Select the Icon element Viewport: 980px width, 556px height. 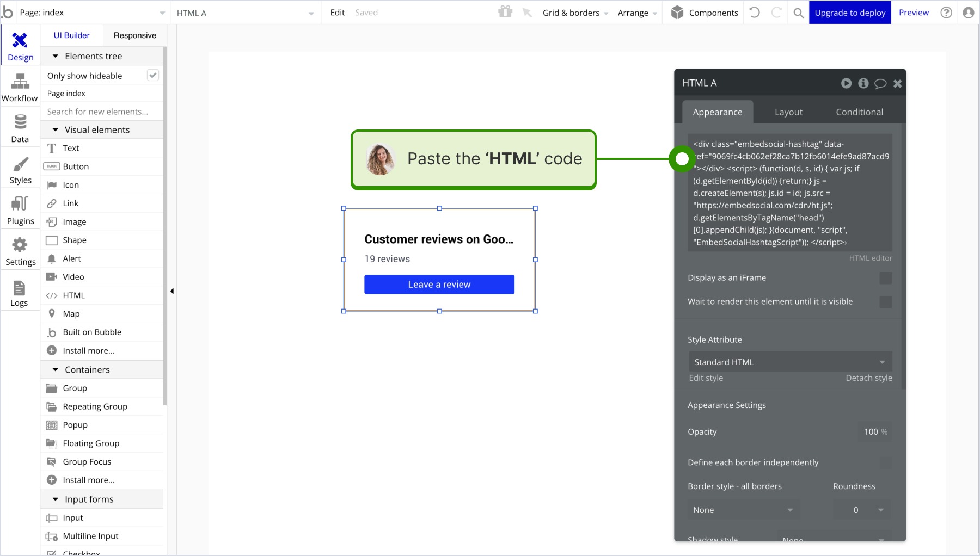click(x=102, y=185)
